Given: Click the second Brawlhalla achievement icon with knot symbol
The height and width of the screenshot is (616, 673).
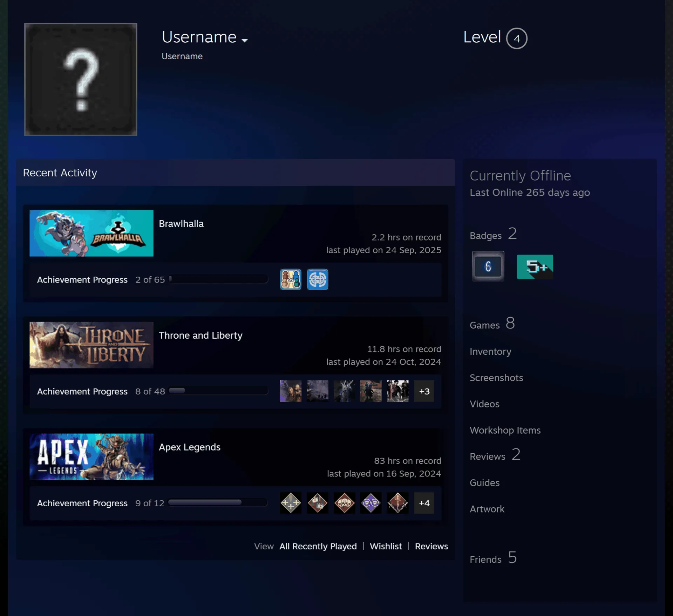Looking at the screenshot, I should point(318,279).
